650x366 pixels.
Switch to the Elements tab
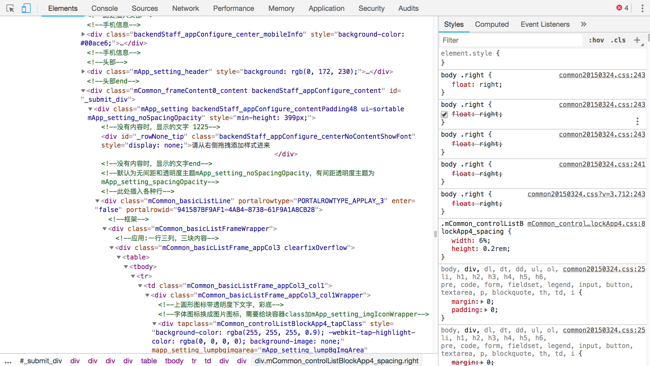[63, 8]
